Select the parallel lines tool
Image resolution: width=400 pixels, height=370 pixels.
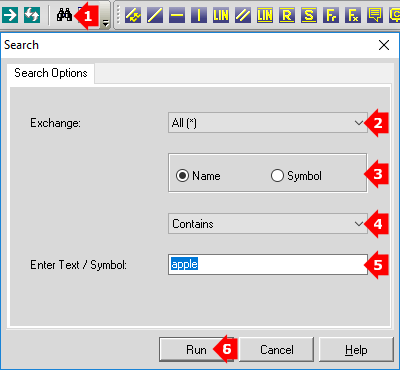(x=243, y=15)
